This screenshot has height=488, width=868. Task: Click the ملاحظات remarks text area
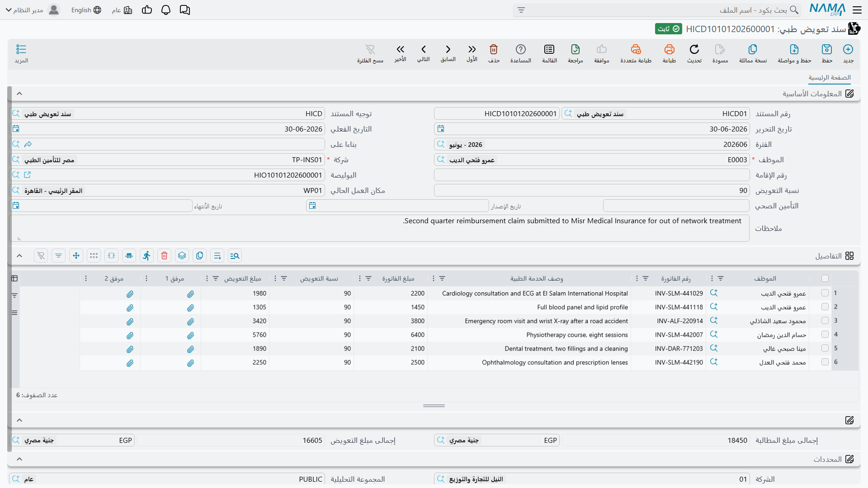(x=379, y=228)
